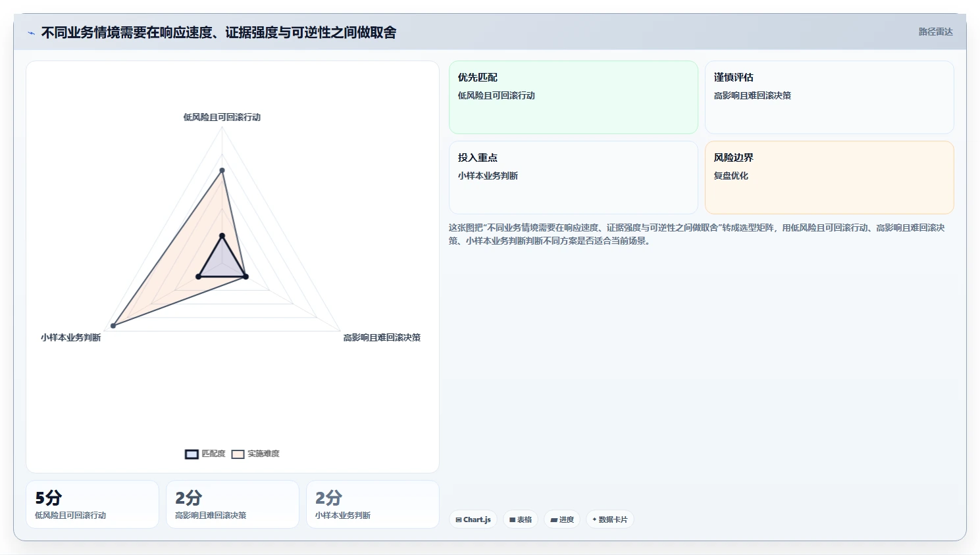Select 实施难度 data point on the top axis
The image size is (980, 555).
(x=222, y=170)
